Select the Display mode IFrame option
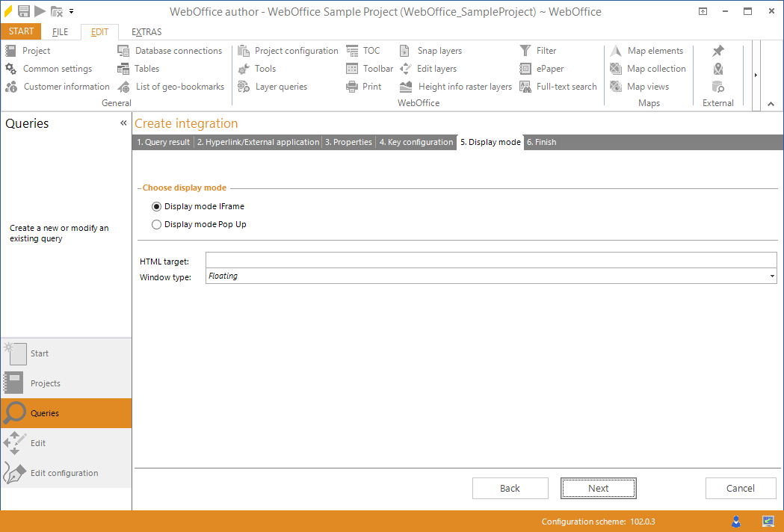This screenshot has width=784, height=532. click(157, 206)
